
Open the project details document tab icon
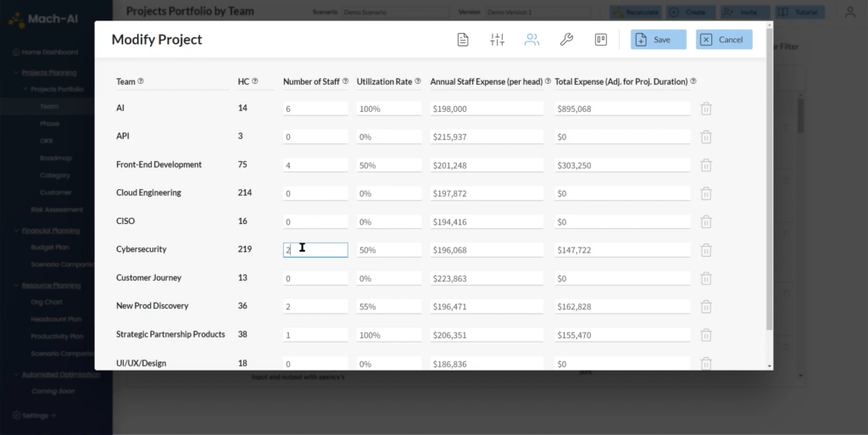(x=463, y=39)
